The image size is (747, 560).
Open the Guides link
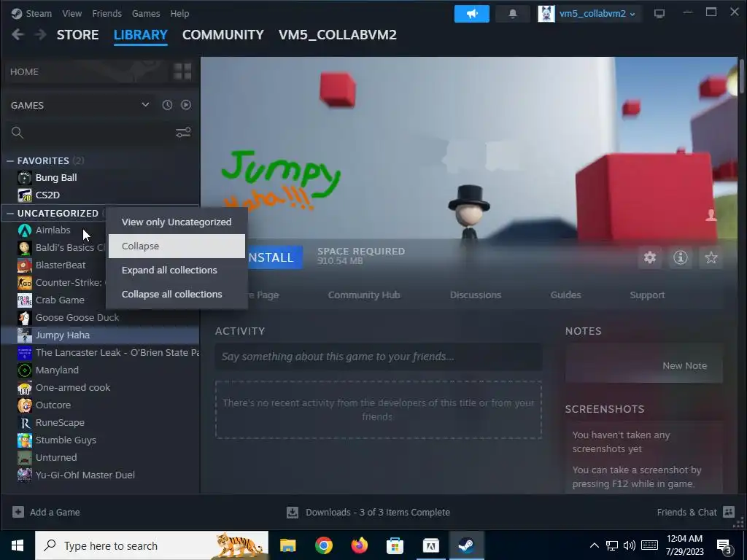[x=565, y=295]
